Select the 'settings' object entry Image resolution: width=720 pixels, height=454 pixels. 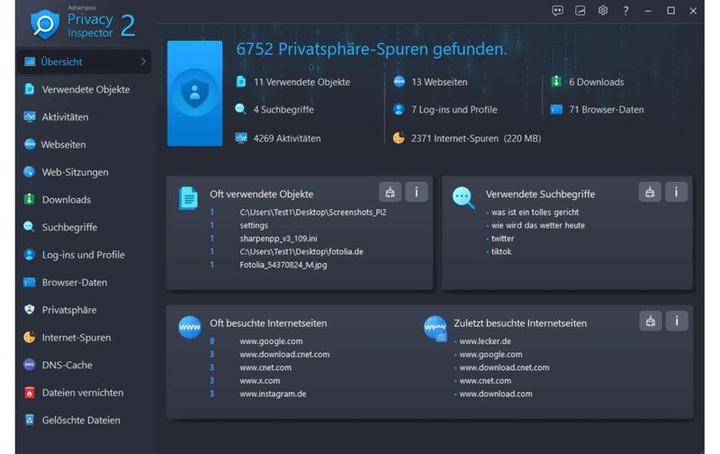pyautogui.click(x=254, y=225)
